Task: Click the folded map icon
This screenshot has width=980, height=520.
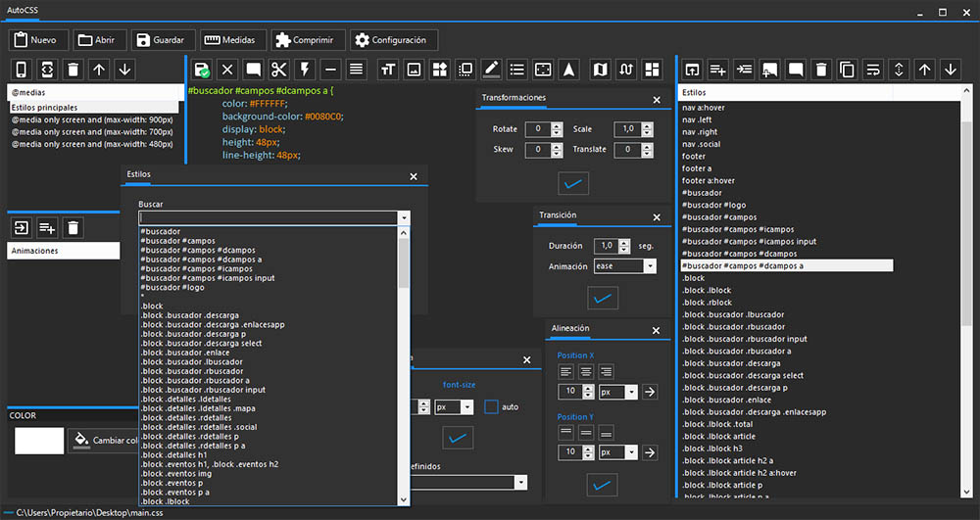Action: coord(600,70)
